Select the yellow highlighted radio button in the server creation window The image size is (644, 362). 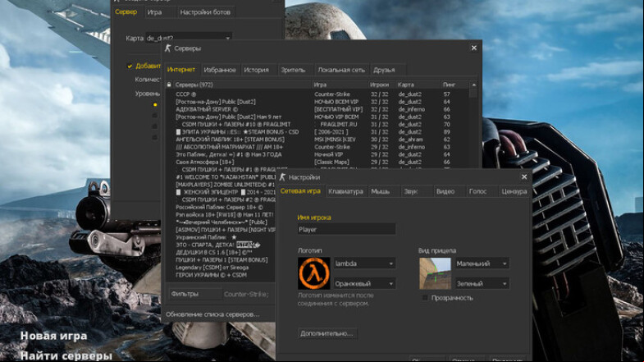[x=155, y=105]
